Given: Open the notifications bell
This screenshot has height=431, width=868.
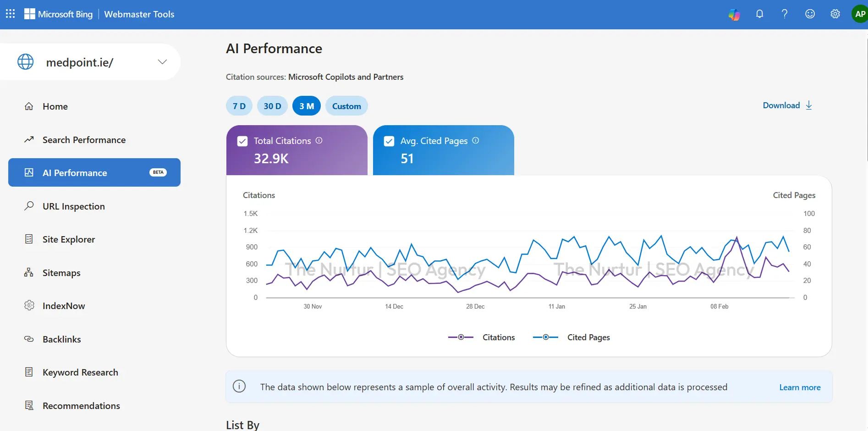Looking at the screenshot, I should pyautogui.click(x=759, y=14).
